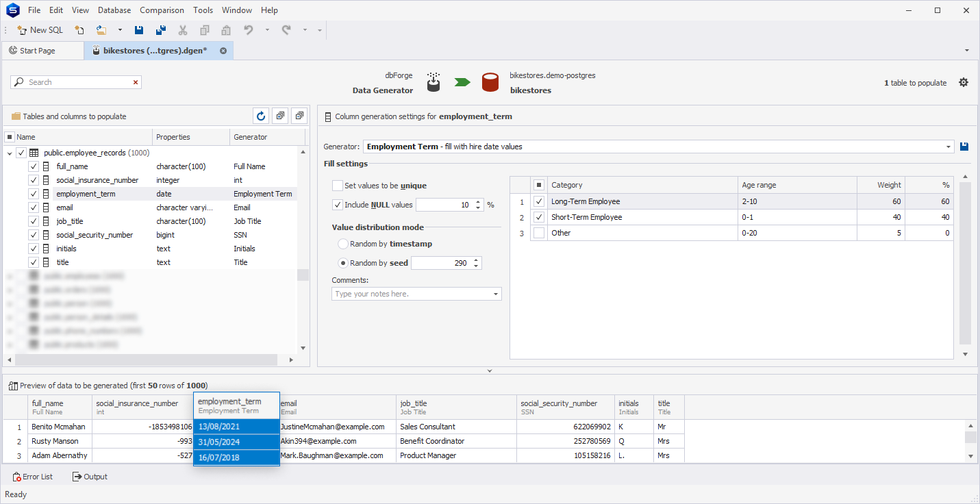This screenshot has width=980, height=504.
Task: Click the Age range column header
Action: click(x=797, y=185)
